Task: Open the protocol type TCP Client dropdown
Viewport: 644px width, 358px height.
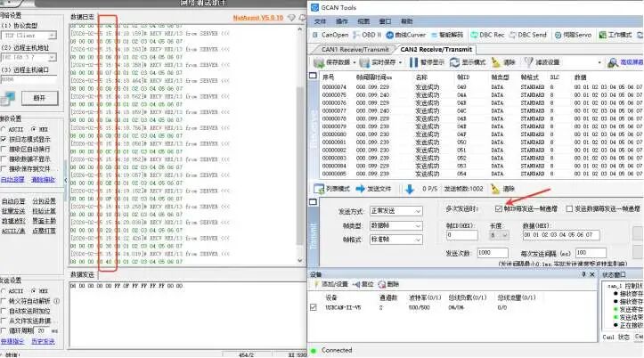Action: pos(52,36)
